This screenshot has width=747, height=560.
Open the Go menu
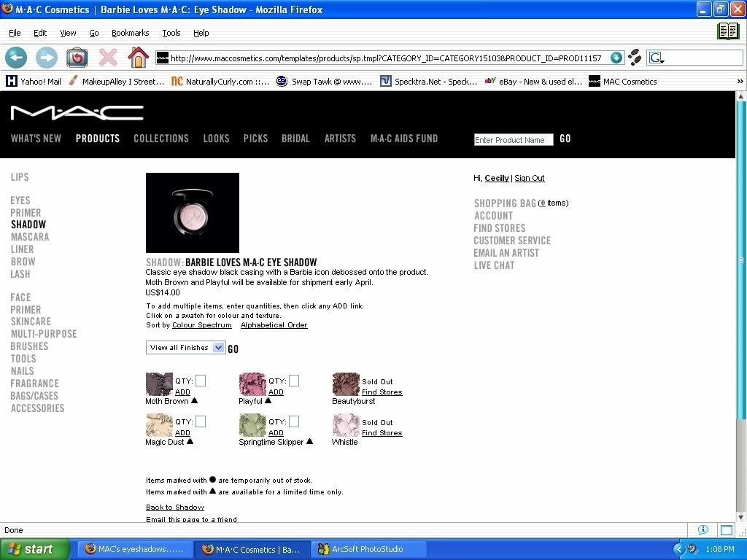pyautogui.click(x=94, y=33)
